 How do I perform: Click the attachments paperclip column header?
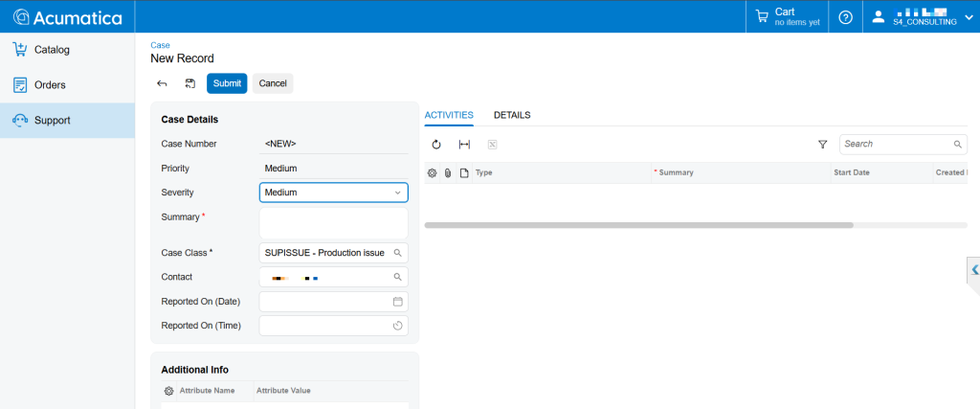pos(448,172)
